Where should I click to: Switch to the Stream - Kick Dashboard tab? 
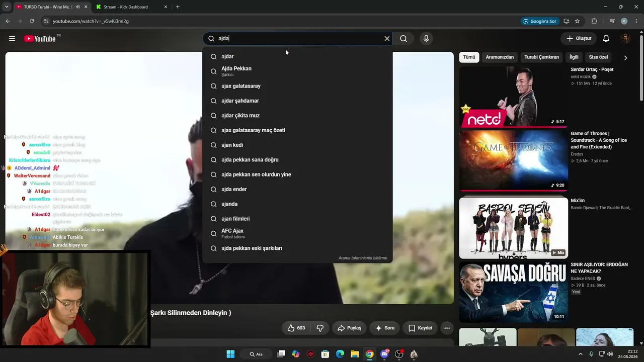pos(126,7)
